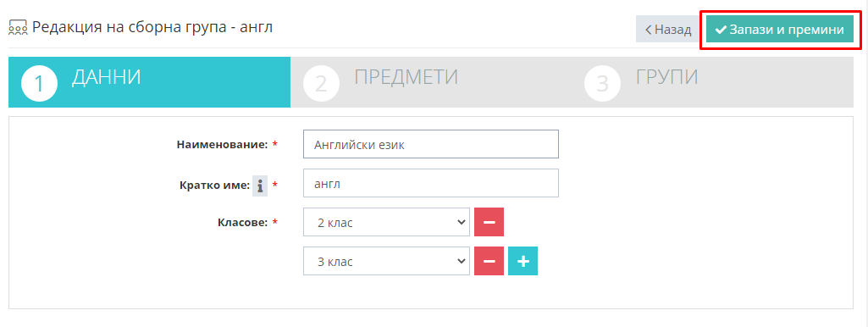Click the group people icon beside page title
Screen dimensions: 868x327
pos(19,28)
